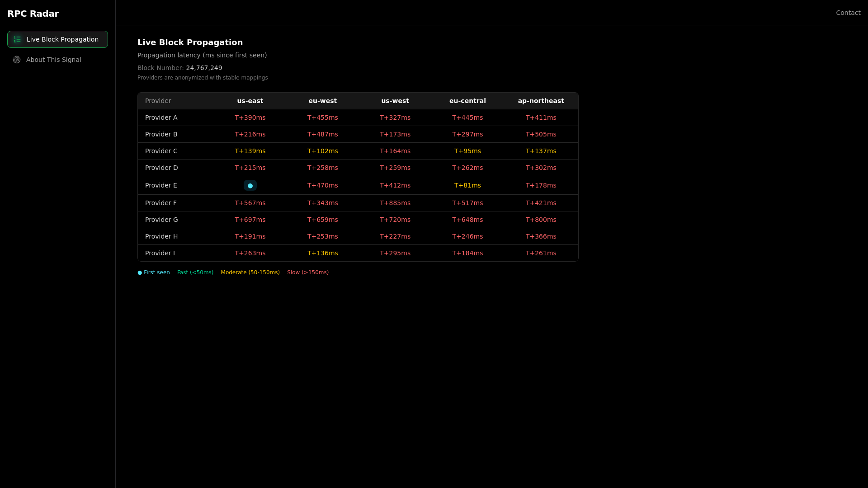This screenshot has width=868, height=488.
Task: Click Provider G's T+800ms ap-northeast cell
Action: point(541,220)
